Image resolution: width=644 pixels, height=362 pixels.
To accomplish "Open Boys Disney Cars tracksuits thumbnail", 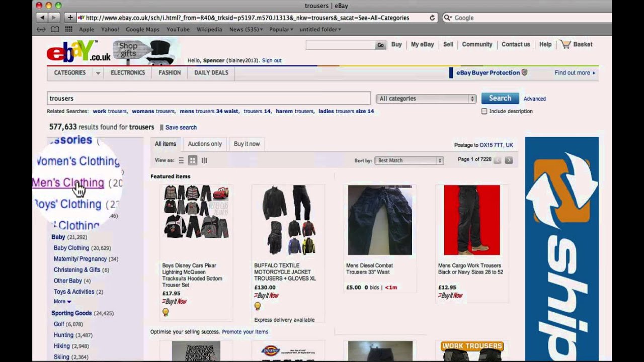I will click(x=196, y=212).
